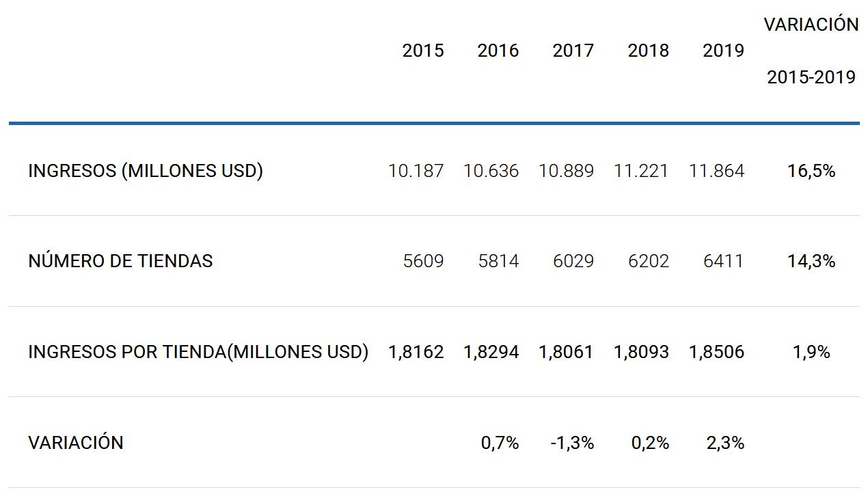The width and height of the screenshot is (868, 492).
Task: Click the 10.187 income value for 2015
Action: [416, 171]
